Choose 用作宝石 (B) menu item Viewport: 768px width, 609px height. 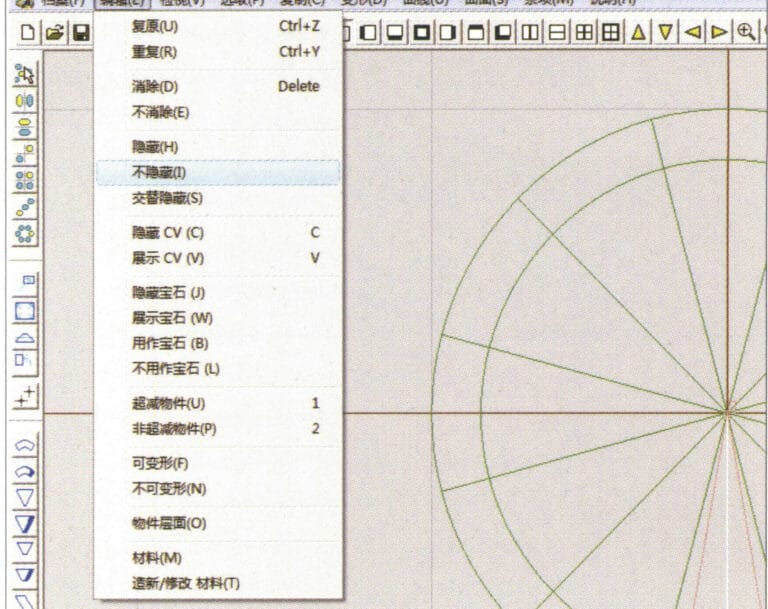[x=218, y=343]
